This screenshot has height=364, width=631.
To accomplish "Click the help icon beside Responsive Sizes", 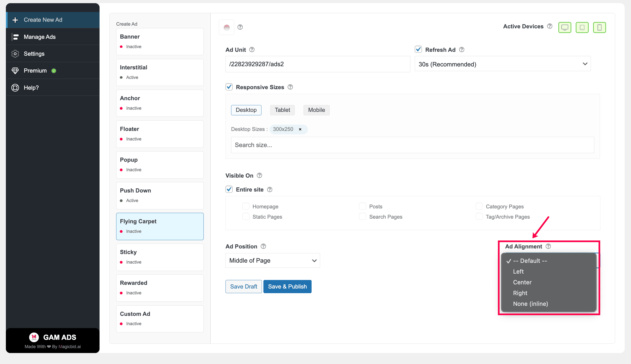I will tap(290, 87).
